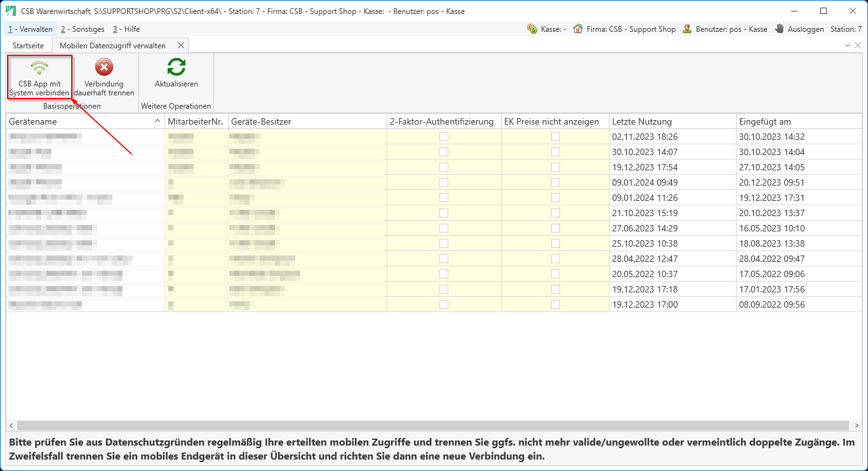The image size is (868, 471).
Task: Select the cell 17.01.2023 17:56
Action: point(799,289)
